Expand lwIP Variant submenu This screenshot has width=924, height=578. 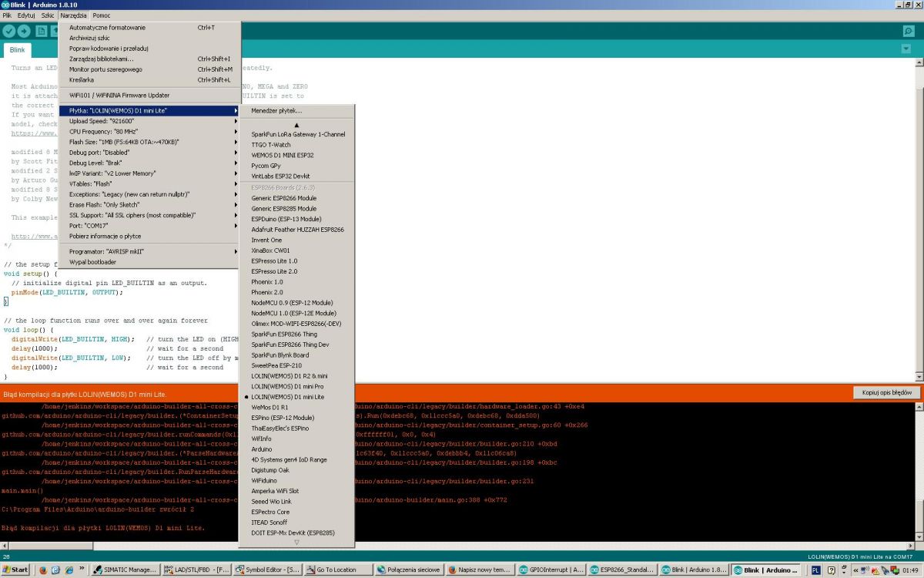click(150, 173)
